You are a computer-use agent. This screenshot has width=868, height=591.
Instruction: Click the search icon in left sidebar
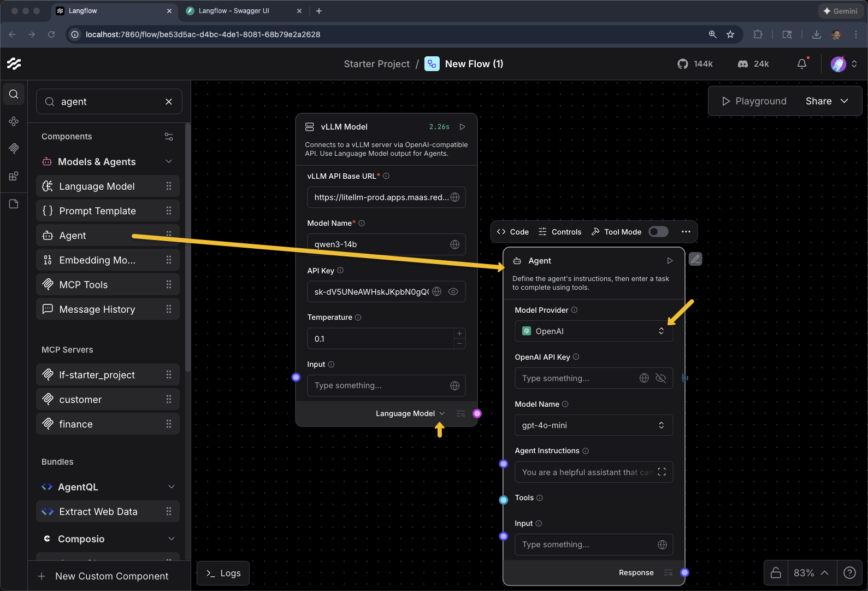(14, 94)
